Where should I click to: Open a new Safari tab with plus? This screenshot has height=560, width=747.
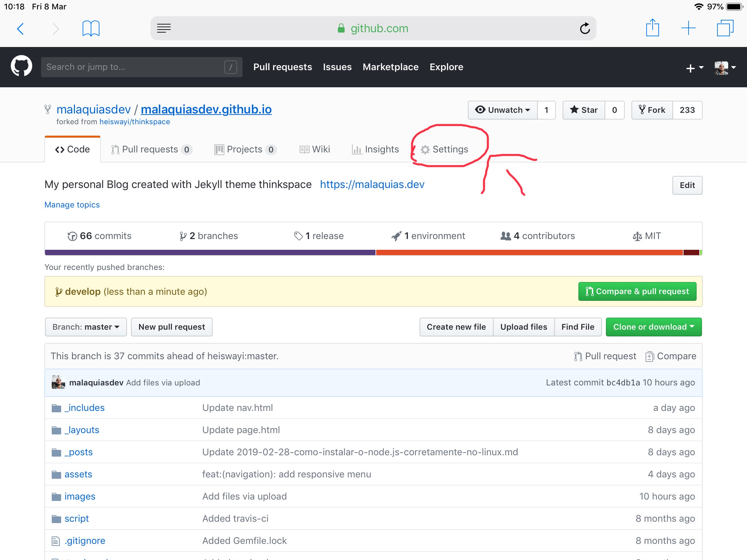pyautogui.click(x=688, y=28)
